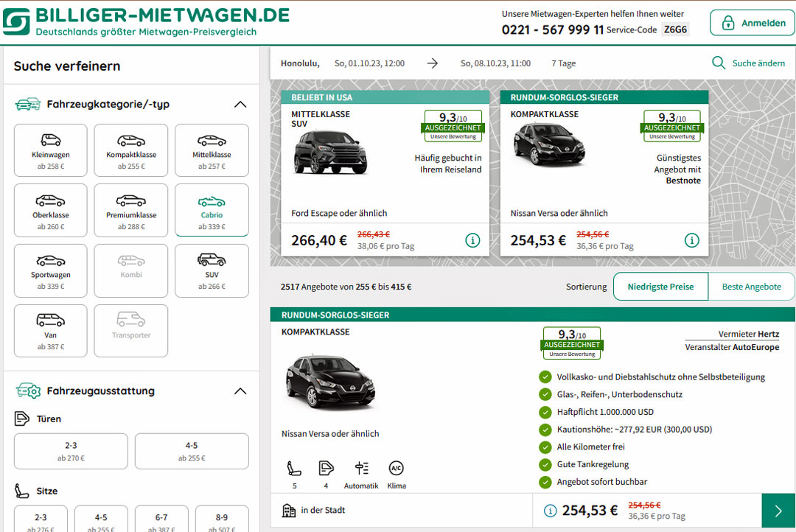Click Suche ändern link
Screen dimensions: 796x532
[x=758, y=63]
